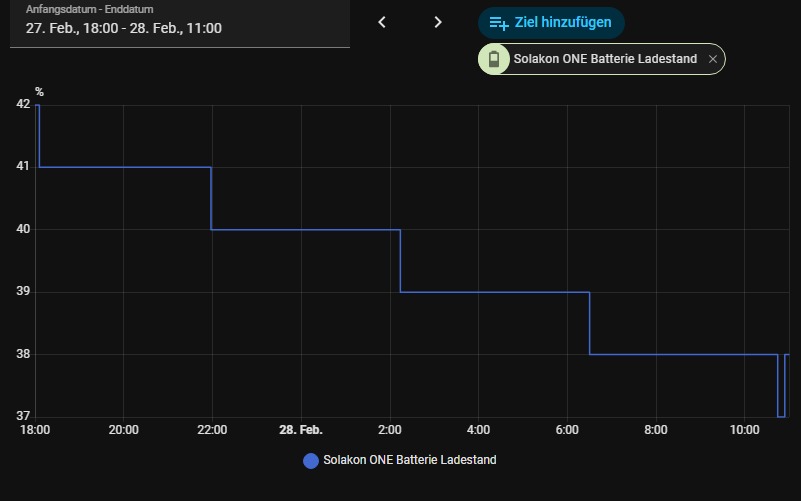Click the step drop around 6:30
The image size is (801, 501).
(x=590, y=323)
